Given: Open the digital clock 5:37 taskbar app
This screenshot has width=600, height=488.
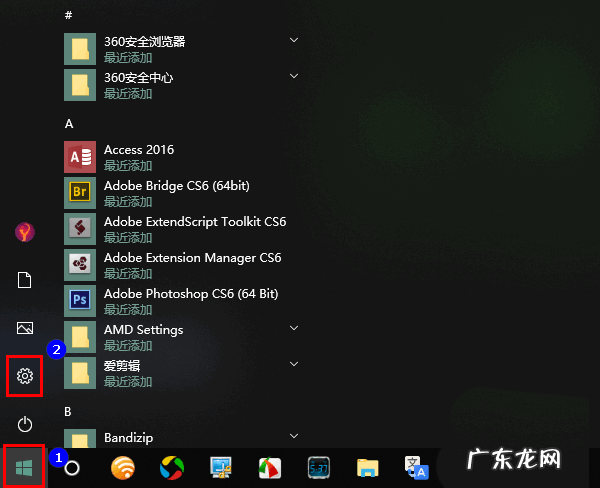Looking at the screenshot, I should pyautogui.click(x=319, y=468).
